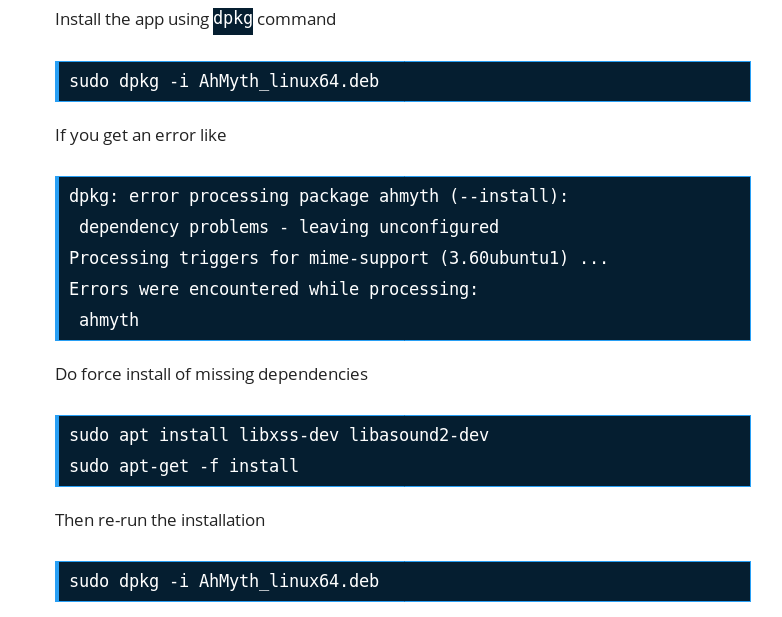Click 'libxss-dev' in the apt install command

point(289,435)
